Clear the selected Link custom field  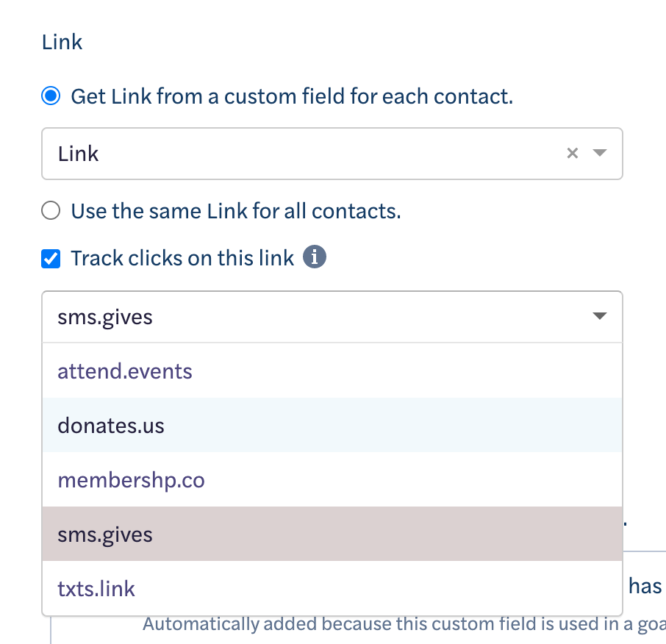[x=572, y=153]
